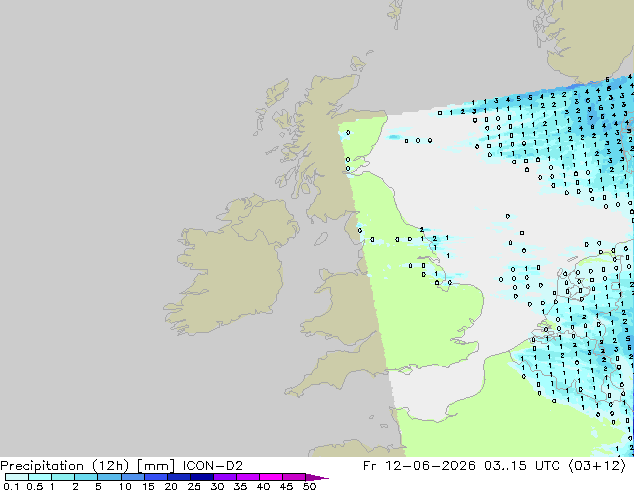
Task: Click the "30" legend scale value
Action: click(x=217, y=486)
